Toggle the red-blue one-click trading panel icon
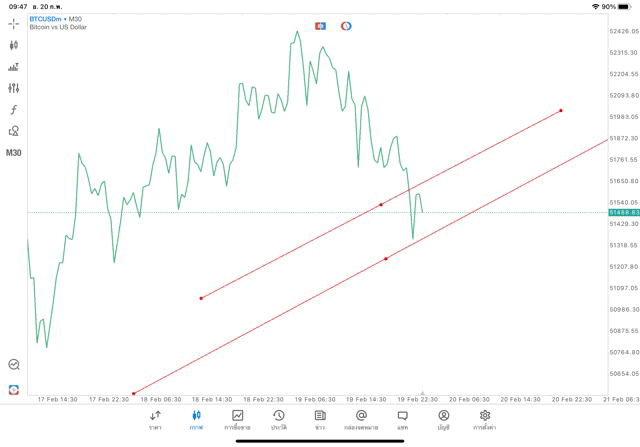This screenshot has height=447, width=640. click(x=320, y=26)
